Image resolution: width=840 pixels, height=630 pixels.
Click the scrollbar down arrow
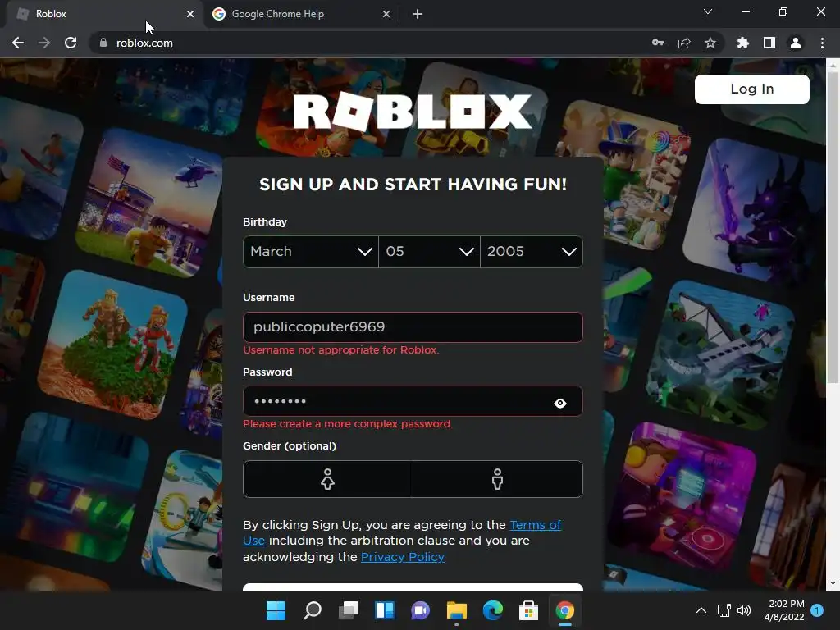[x=833, y=583]
